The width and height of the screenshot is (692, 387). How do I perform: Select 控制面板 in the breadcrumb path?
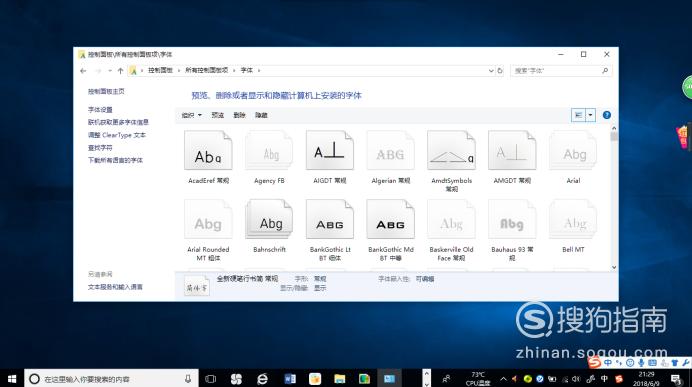click(160, 70)
